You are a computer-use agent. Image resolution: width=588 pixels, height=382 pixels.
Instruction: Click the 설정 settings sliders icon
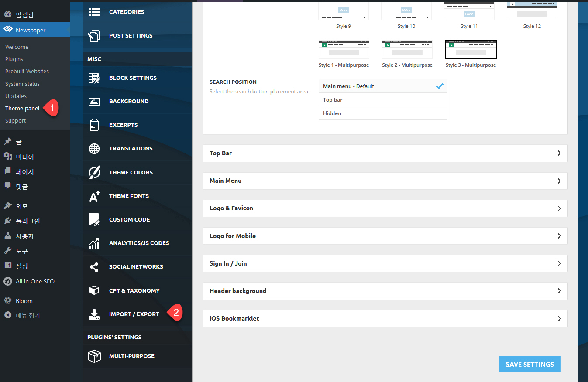click(8, 266)
